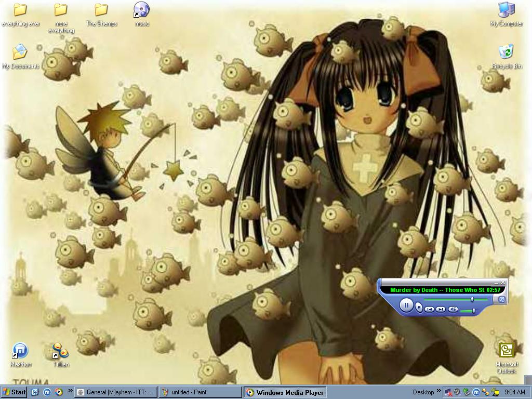Skip to the previous track in media player
532x399 pixels.
[x=429, y=309]
